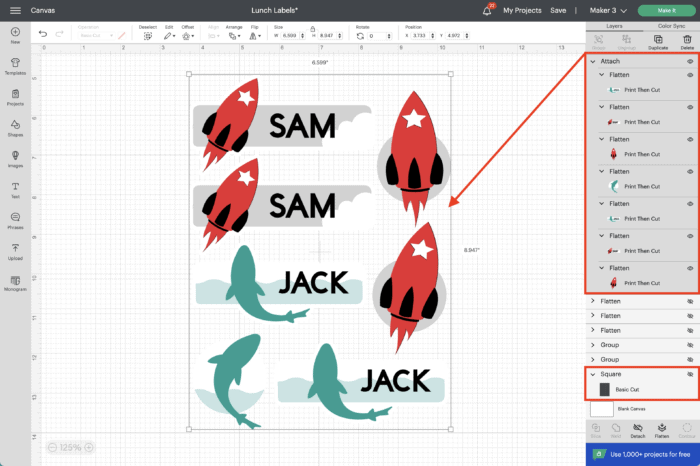Open the hamburger main menu
The width and height of the screenshot is (700, 466).
(14, 10)
